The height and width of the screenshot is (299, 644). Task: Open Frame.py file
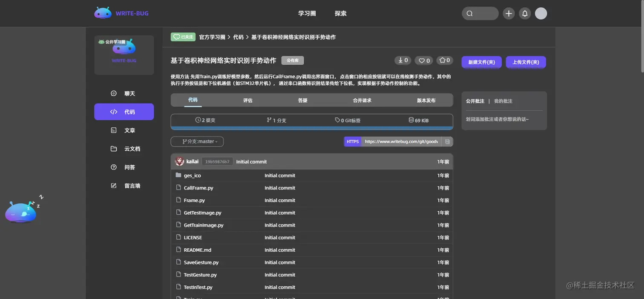coord(194,200)
